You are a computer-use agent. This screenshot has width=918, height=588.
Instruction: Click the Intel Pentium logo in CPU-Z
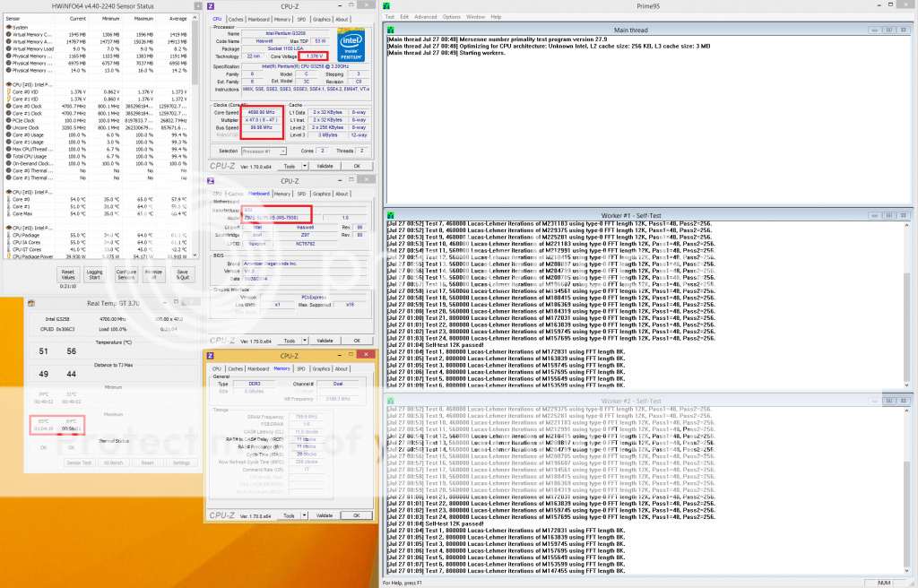tap(354, 43)
